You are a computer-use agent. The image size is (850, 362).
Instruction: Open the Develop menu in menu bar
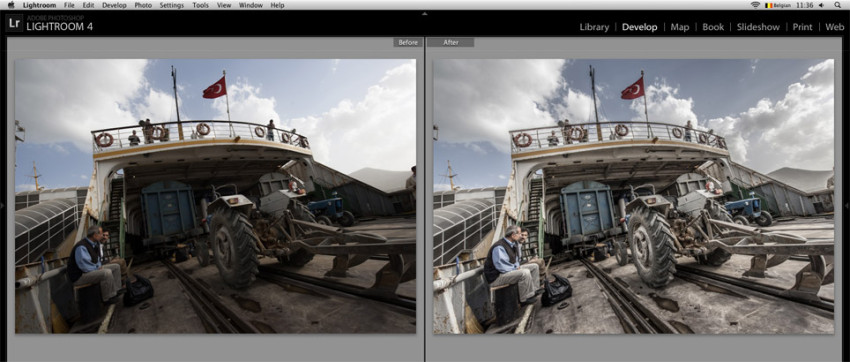(114, 5)
